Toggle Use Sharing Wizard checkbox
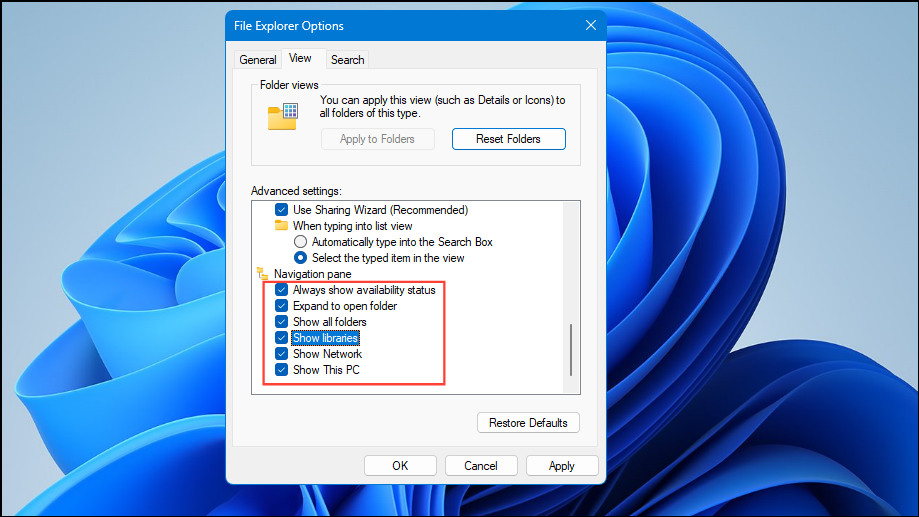919x517 pixels. (281, 210)
